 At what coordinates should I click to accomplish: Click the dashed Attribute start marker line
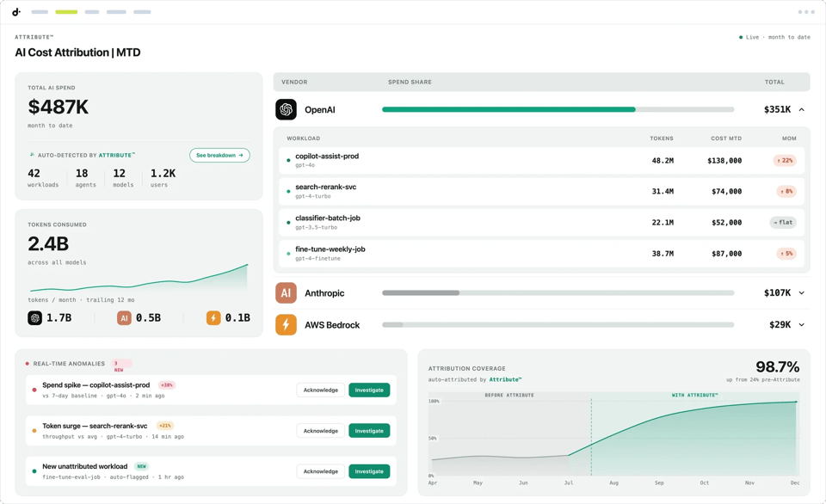click(x=591, y=437)
